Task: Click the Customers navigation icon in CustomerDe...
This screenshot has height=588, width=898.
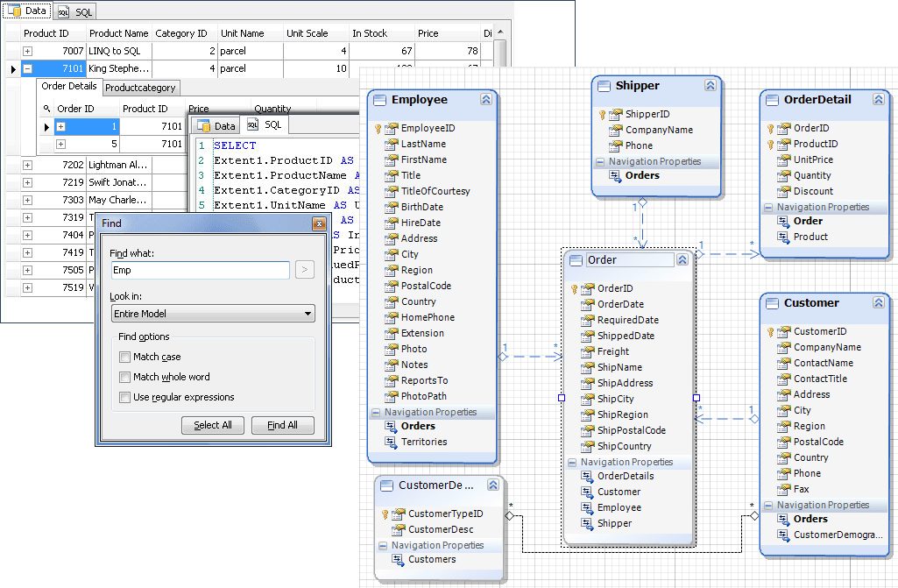Action: (398, 559)
